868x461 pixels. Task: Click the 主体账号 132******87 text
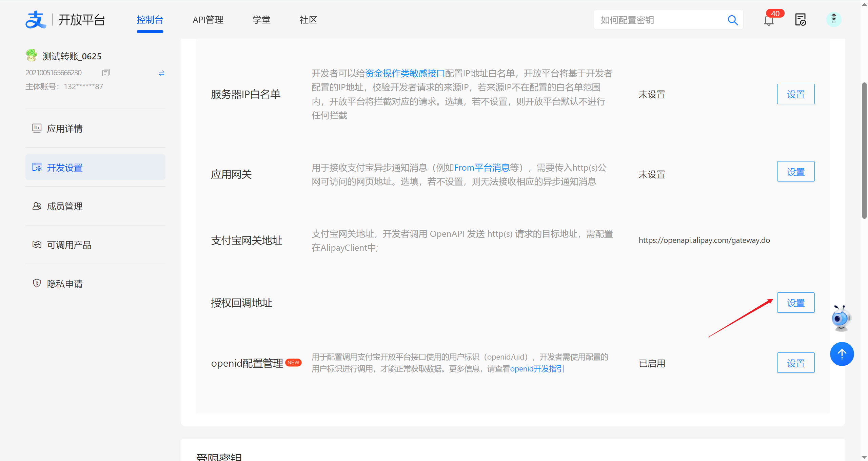click(x=64, y=87)
